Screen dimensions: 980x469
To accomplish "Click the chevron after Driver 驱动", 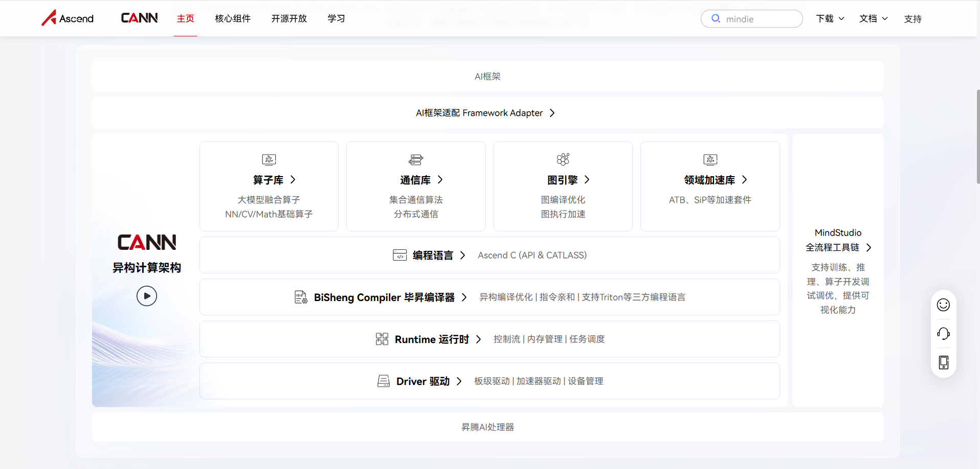I will click(459, 381).
